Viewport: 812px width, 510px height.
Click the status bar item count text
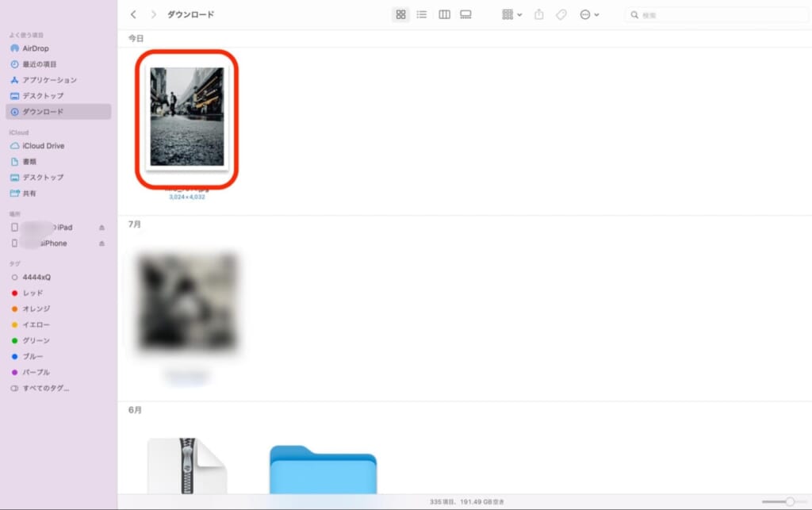pos(466,502)
